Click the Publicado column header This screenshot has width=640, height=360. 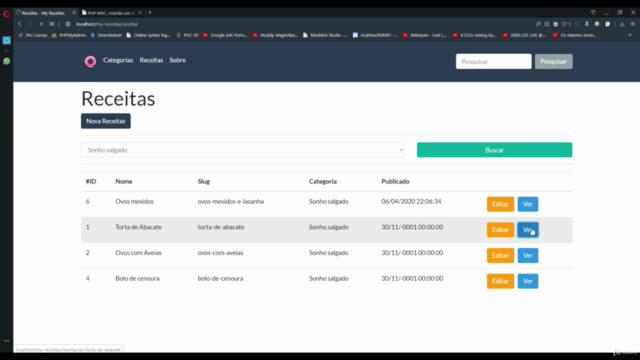pyautogui.click(x=395, y=181)
